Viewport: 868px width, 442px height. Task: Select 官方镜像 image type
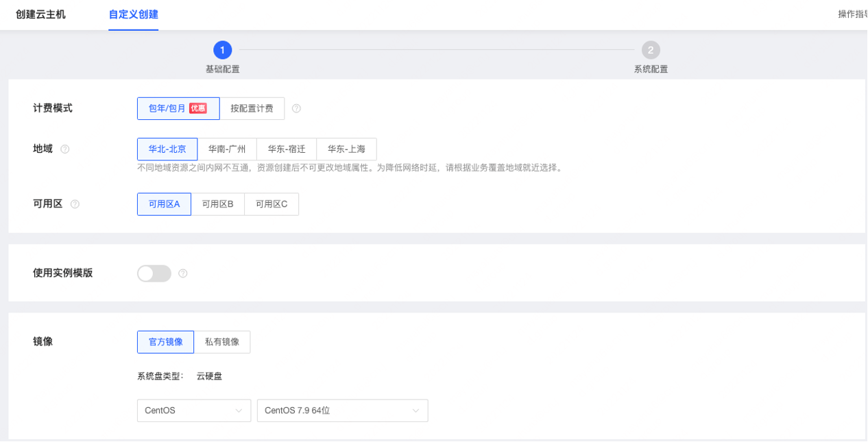166,342
